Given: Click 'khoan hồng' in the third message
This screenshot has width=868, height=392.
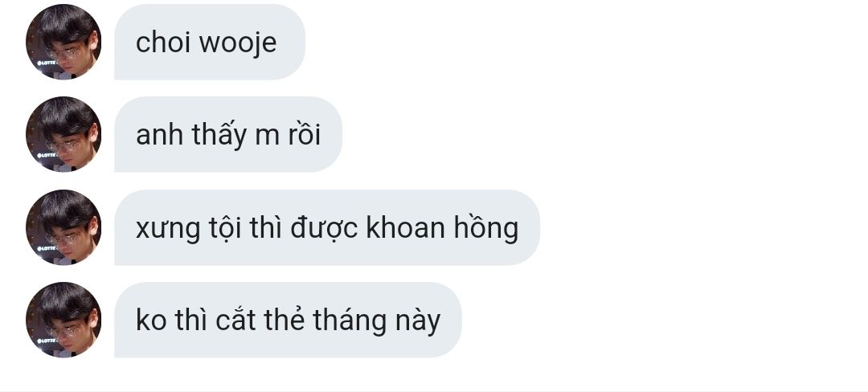Looking at the screenshot, I should (442, 228).
